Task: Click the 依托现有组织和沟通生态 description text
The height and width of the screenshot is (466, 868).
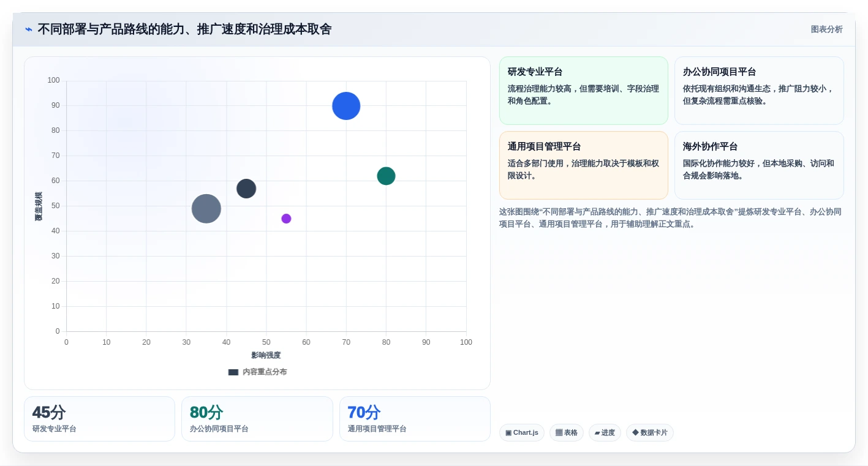Action: [758, 95]
